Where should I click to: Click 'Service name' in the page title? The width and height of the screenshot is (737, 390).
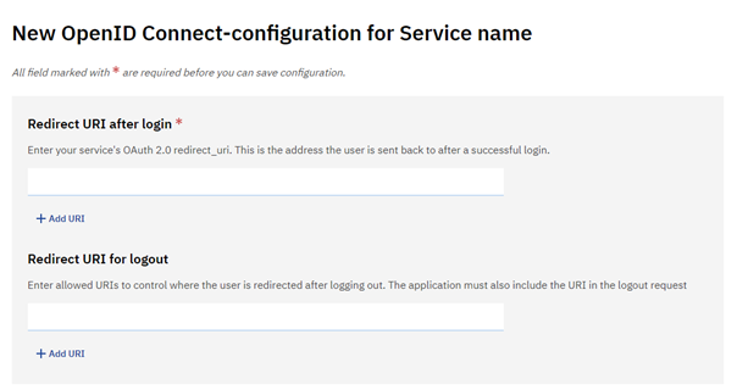[x=466, y=33]
